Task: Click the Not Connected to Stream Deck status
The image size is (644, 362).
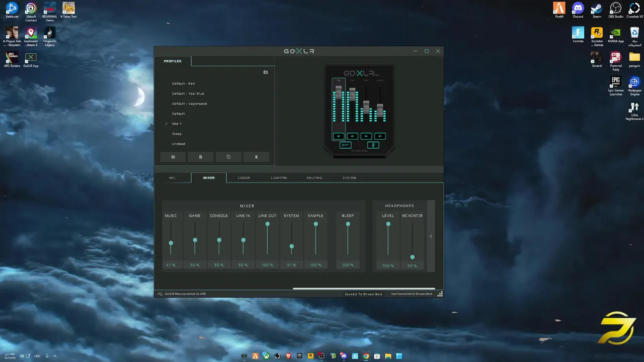Action: (x=412, y=294)
